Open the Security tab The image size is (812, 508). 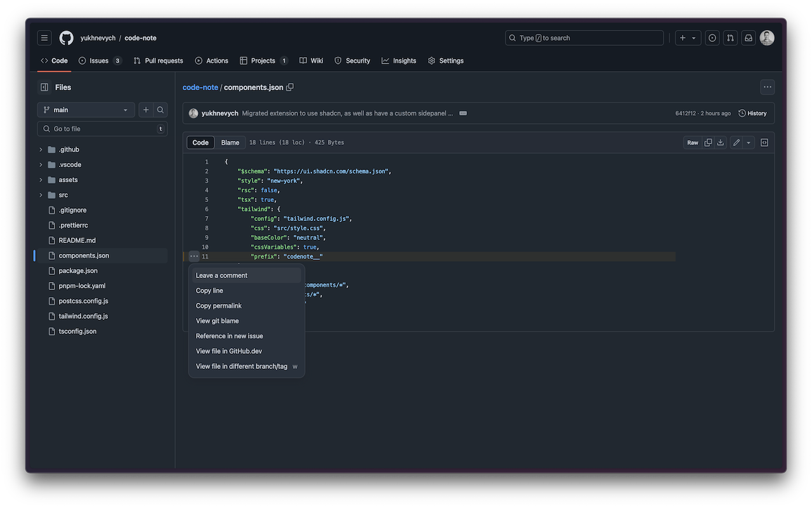tap(352, 61)
